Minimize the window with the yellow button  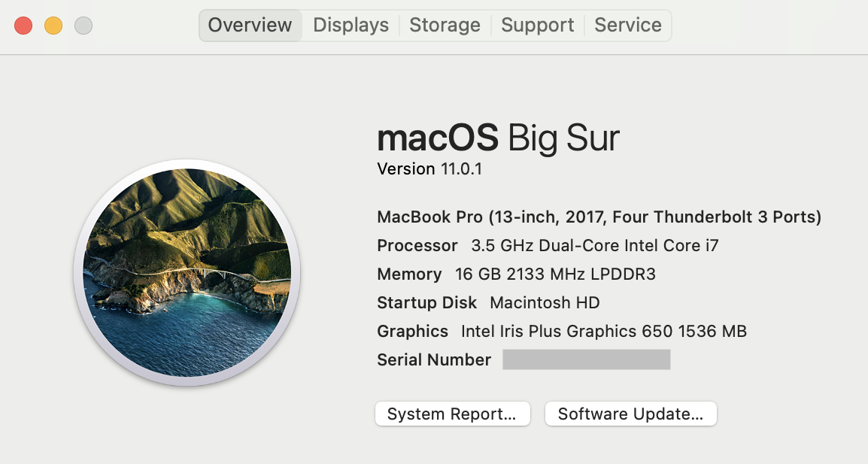click(x=53, y=26)
